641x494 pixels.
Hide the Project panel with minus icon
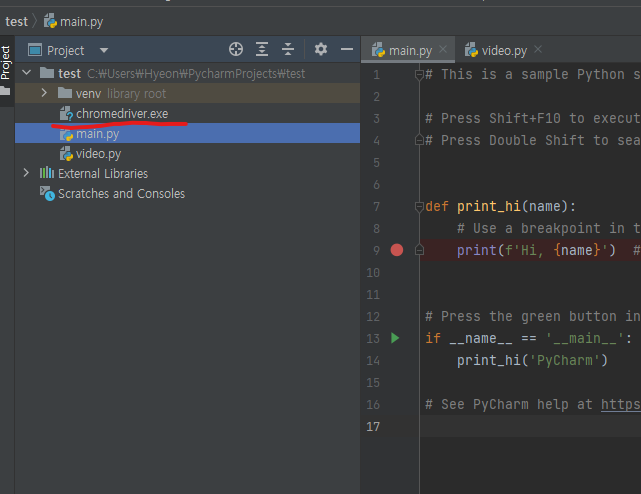(x=347, y=49)
